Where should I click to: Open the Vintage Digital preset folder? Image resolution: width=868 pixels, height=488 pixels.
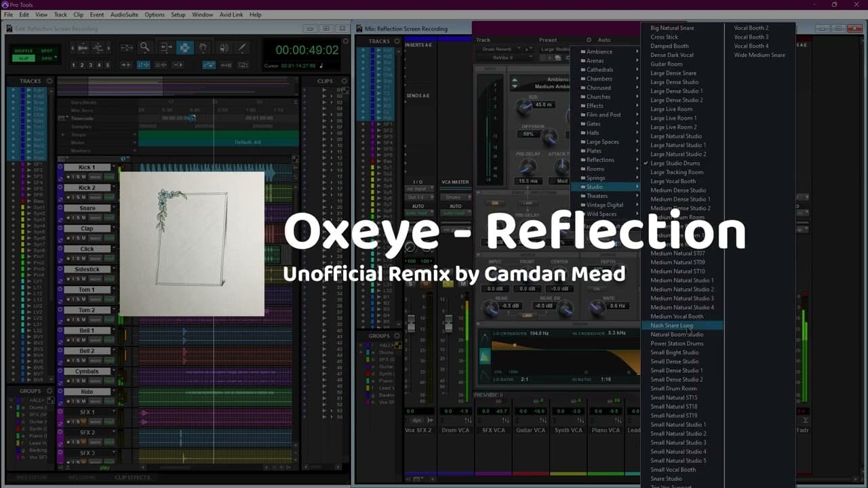pyautogui.click(x=605, y=205)
